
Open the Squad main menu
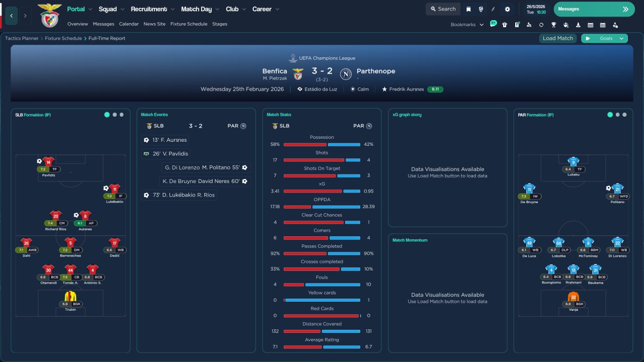108,9
